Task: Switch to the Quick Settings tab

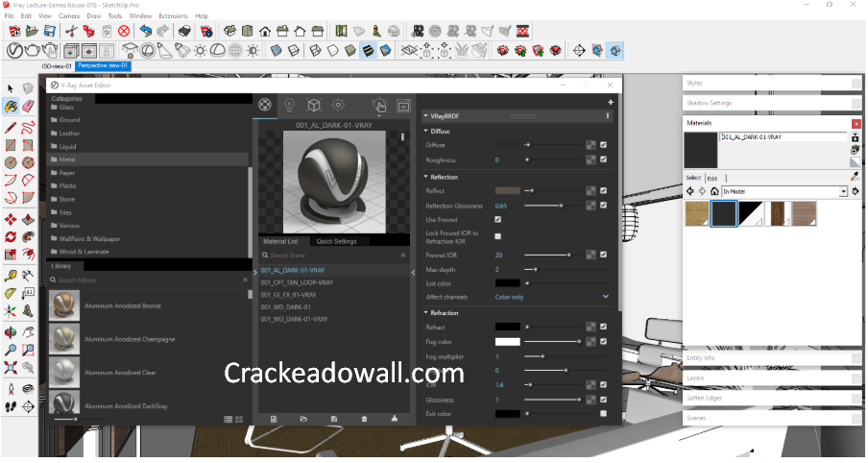Action: click(x=337, y=241)
